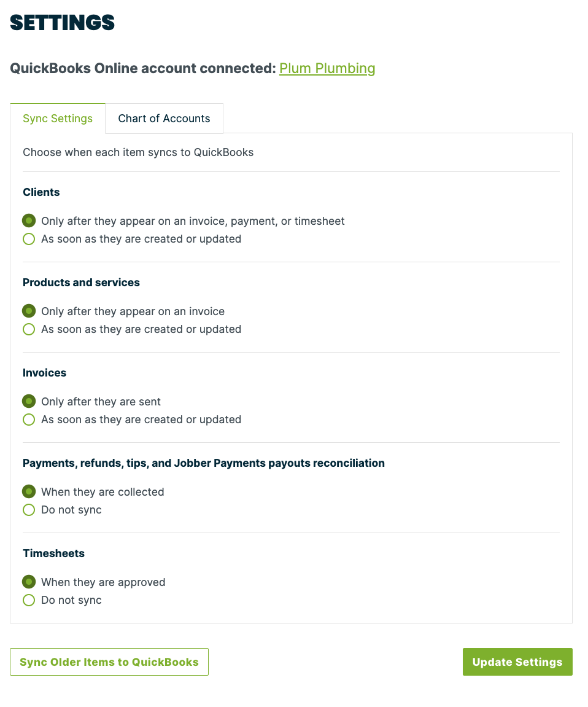This screenshot has height=707, width=588.
Task: Click the Products and services heading
Action: (x=81, y=283)
